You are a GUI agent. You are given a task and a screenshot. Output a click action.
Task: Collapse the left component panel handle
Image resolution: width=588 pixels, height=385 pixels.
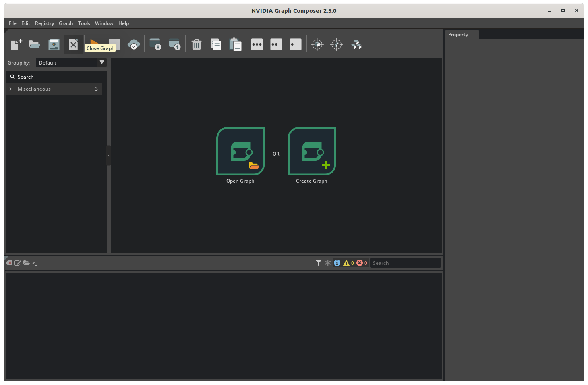click(x=108, y=155)
